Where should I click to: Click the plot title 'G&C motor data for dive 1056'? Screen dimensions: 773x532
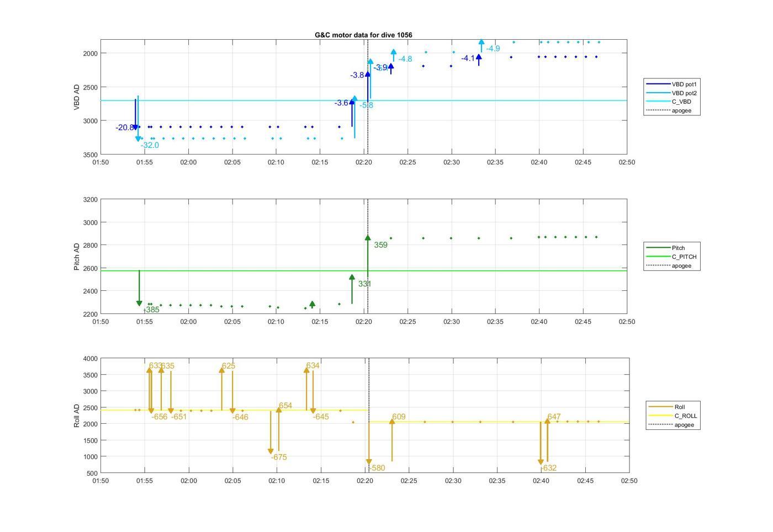pyautogui.click(x=363, y=35)
